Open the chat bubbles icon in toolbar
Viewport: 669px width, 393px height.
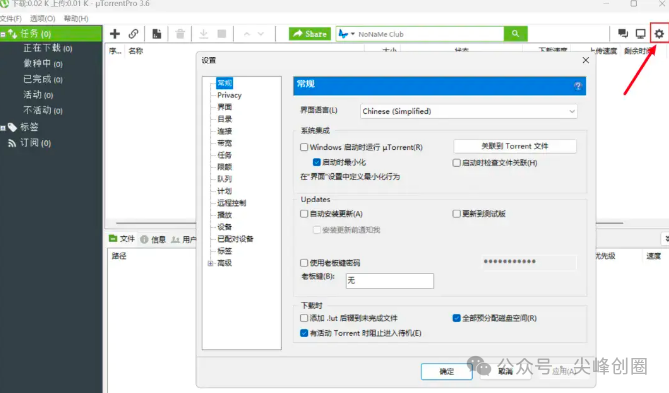pos(623,34)
